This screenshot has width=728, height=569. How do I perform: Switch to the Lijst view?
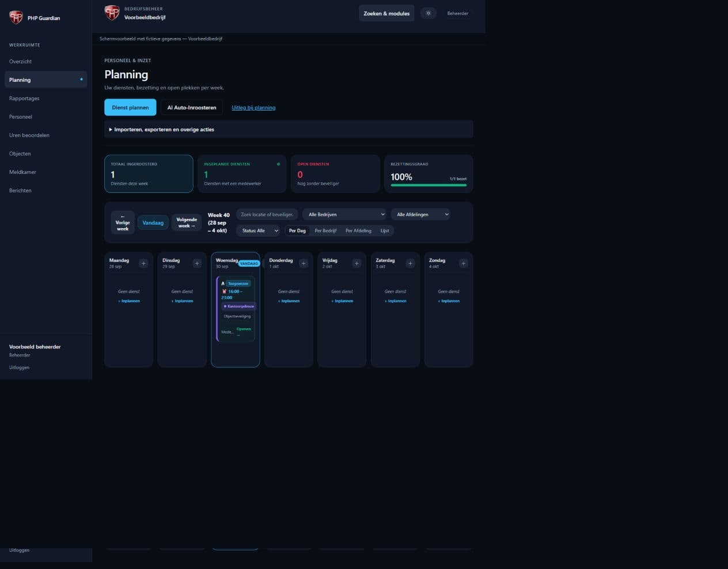[385, 230]
